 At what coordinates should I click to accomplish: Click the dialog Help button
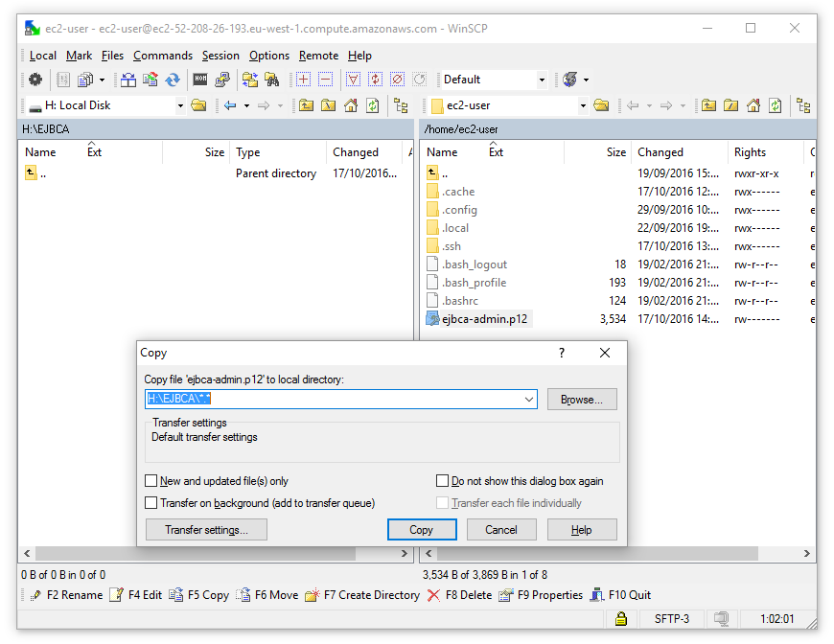tap(582, 530)
